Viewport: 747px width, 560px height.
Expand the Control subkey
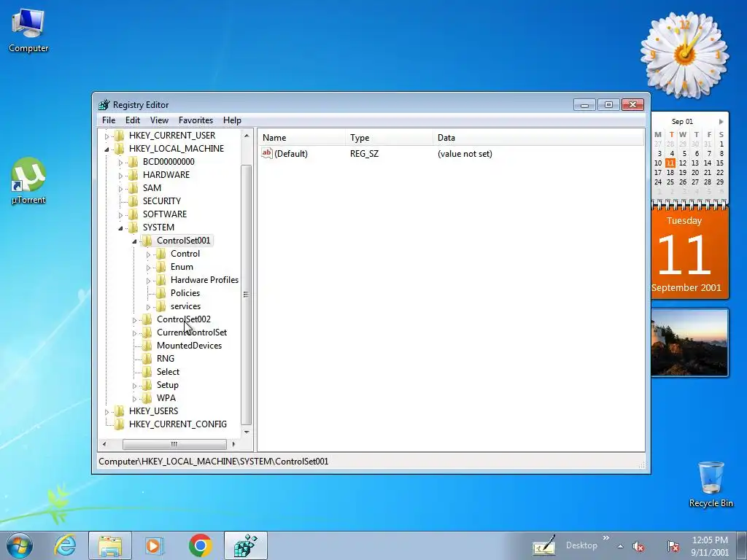point(148,254)
